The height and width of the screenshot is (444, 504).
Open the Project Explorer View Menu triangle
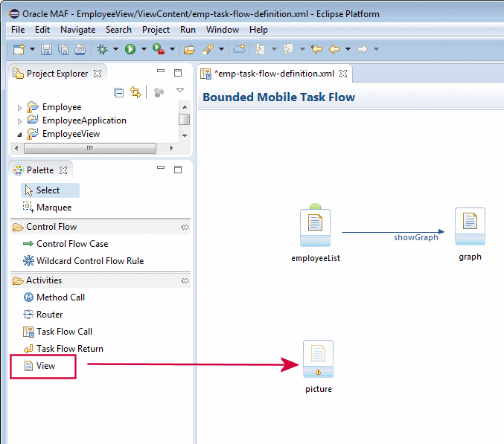click(x=180, y=91)
